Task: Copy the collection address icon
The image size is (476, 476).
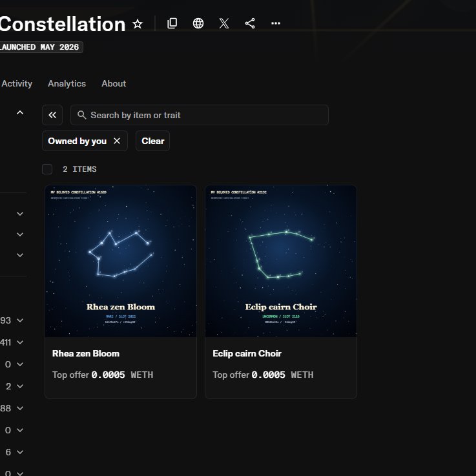Action: tap(172, 23)
